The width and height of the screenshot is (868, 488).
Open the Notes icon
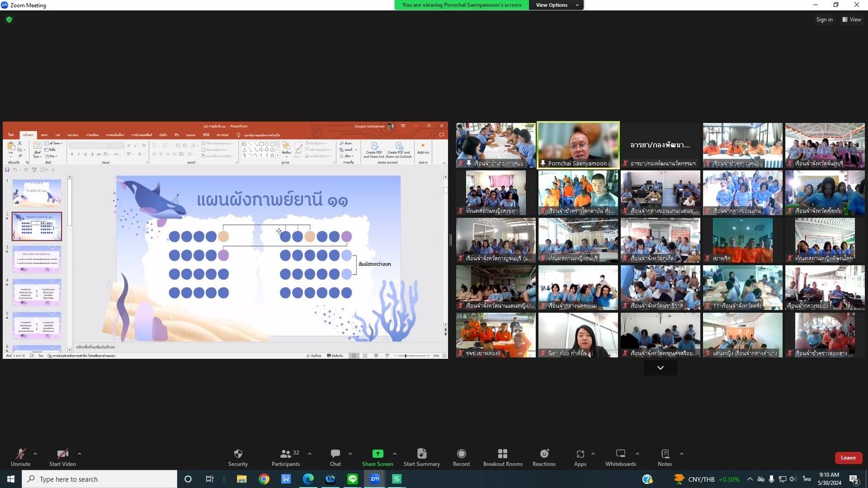click(664, 454)
